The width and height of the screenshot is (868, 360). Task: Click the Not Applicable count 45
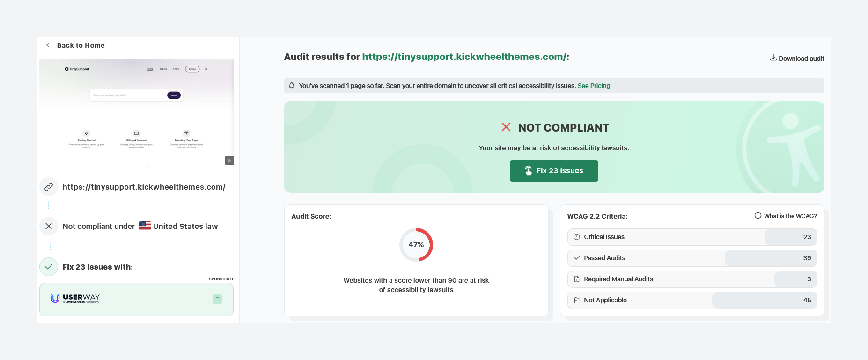tap(807, 300)
